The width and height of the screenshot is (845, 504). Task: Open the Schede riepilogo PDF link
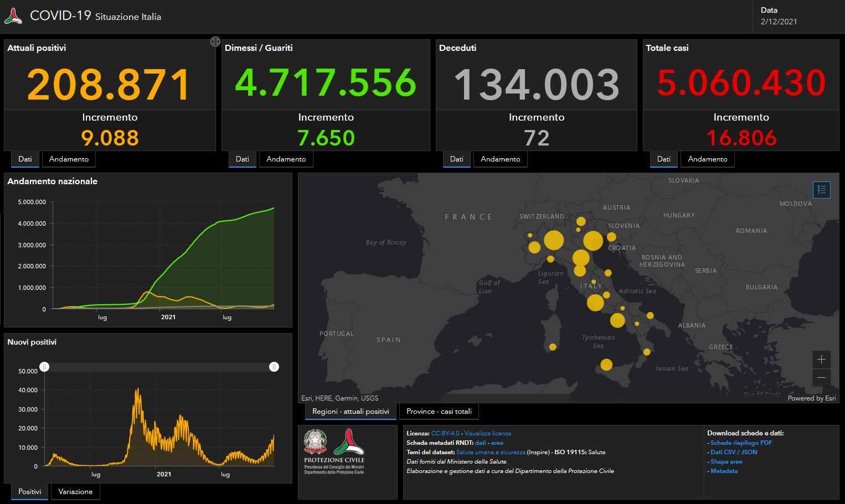pyautogui.click(x=741, y=443)
